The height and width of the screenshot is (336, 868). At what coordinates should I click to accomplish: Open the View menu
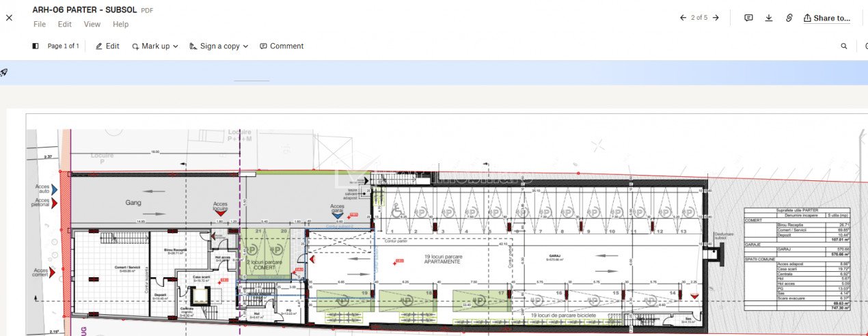92,25
